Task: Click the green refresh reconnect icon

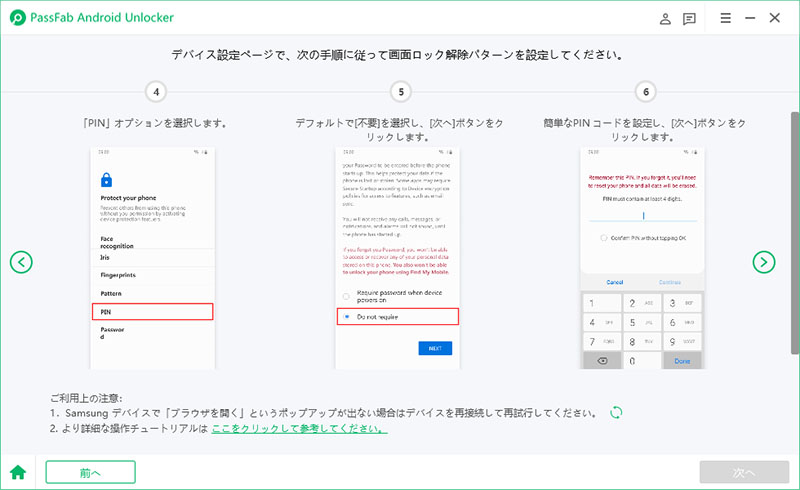Action: [616, 412]
